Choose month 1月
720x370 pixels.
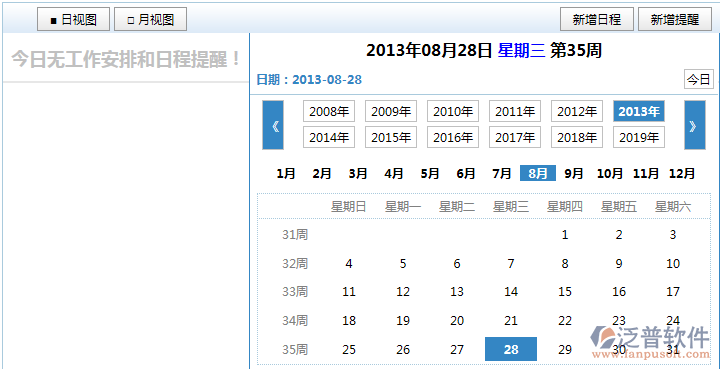point(286,174)
